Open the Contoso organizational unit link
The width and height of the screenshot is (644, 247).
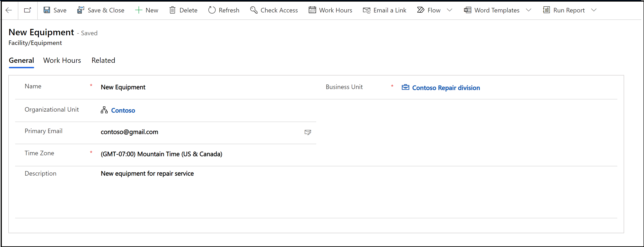(123, 110)
